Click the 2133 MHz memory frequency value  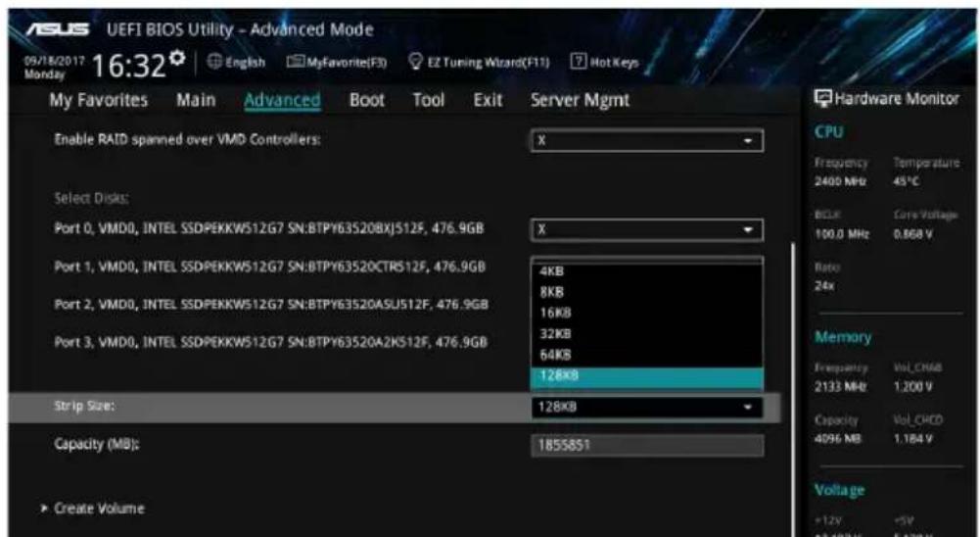[x=840, y=387]
